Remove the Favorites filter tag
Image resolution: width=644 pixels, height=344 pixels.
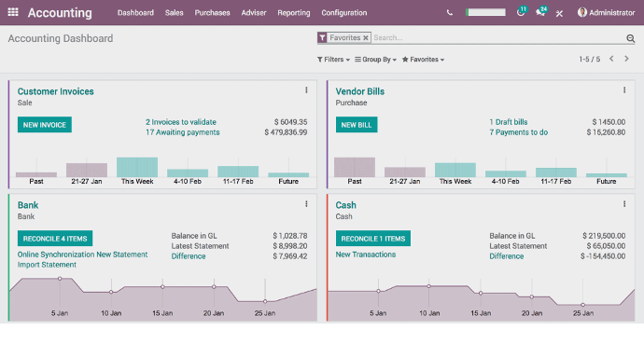pos(366,37)
